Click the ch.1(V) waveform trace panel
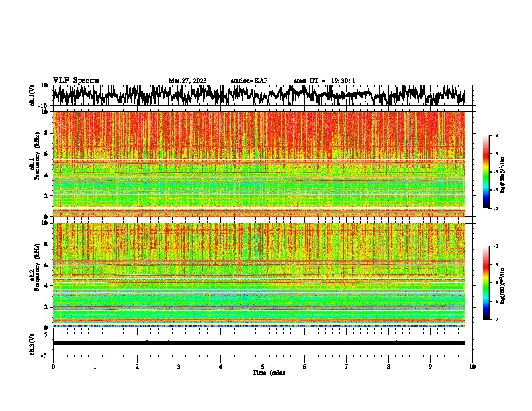The width and height of the screenshot is (532, 411). [x=262, y=95]
